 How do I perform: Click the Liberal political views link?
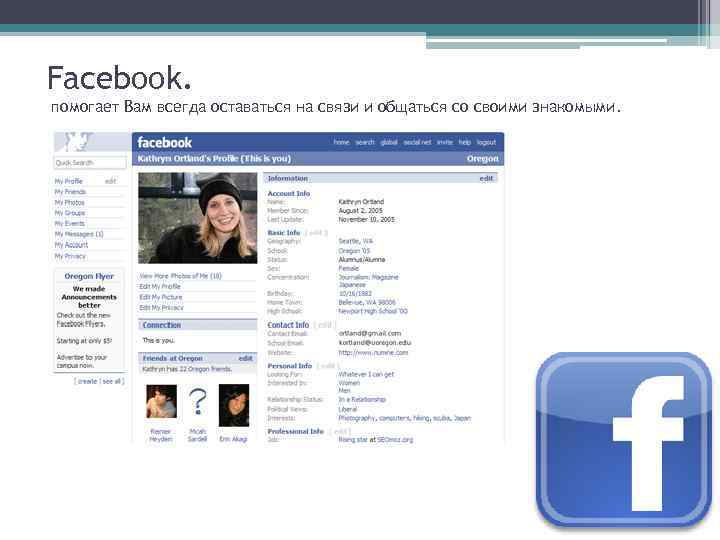(348, 409)
